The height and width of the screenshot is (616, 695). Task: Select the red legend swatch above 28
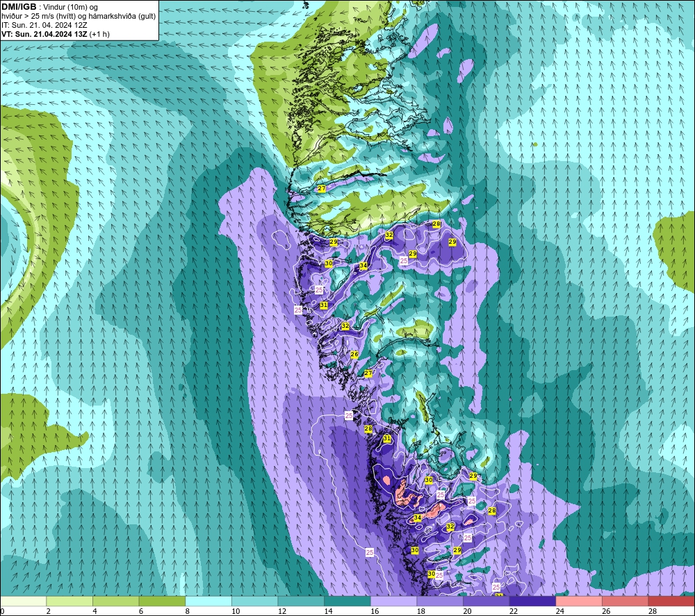(x=671, y=601)
